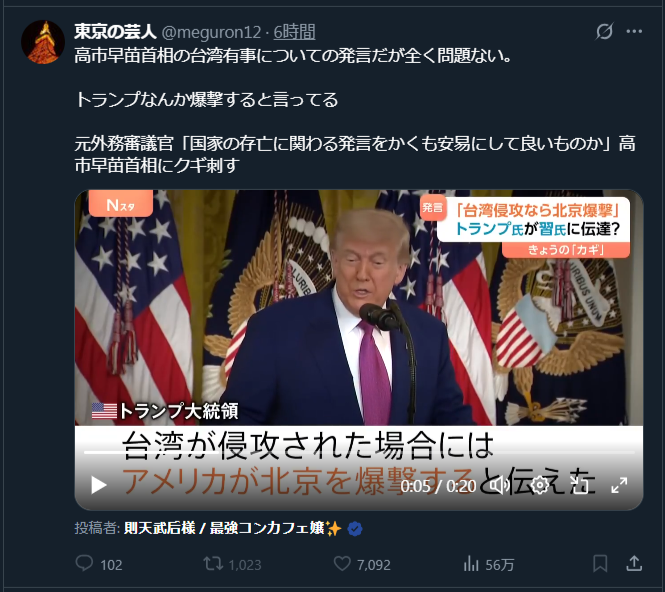Repost the post using the retweet icon

point(213,564)
